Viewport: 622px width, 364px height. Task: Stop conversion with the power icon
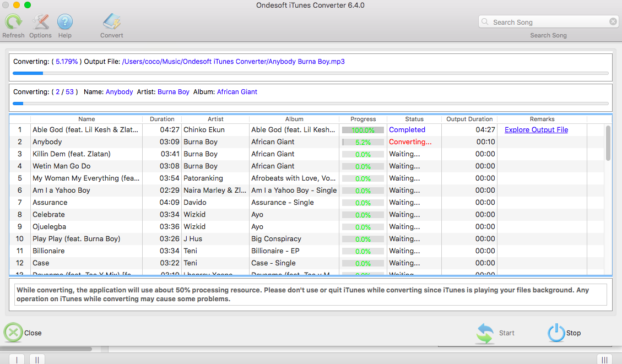click(x=556, y=333)
